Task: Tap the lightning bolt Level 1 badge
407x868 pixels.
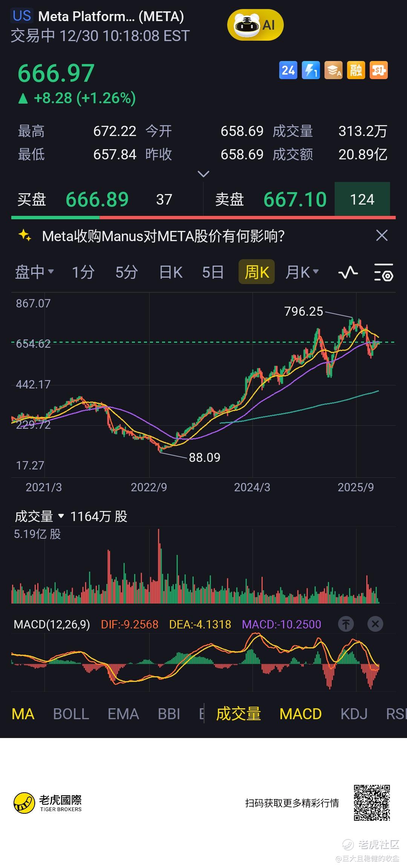Action: (x=311, y=70)
